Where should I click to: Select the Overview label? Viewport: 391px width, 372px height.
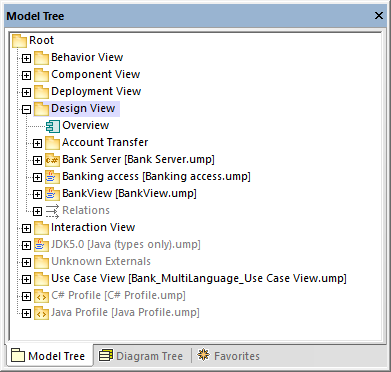click(x=86, y=125)
